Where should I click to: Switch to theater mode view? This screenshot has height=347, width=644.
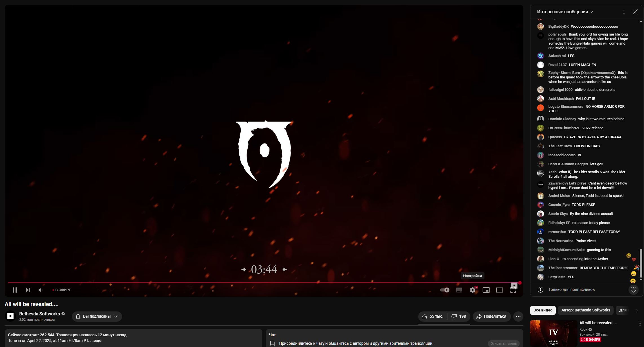(500, 290)
